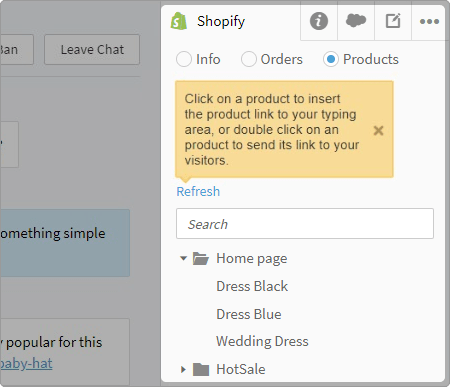Open the info tab icon

click(x=319, y=21)
